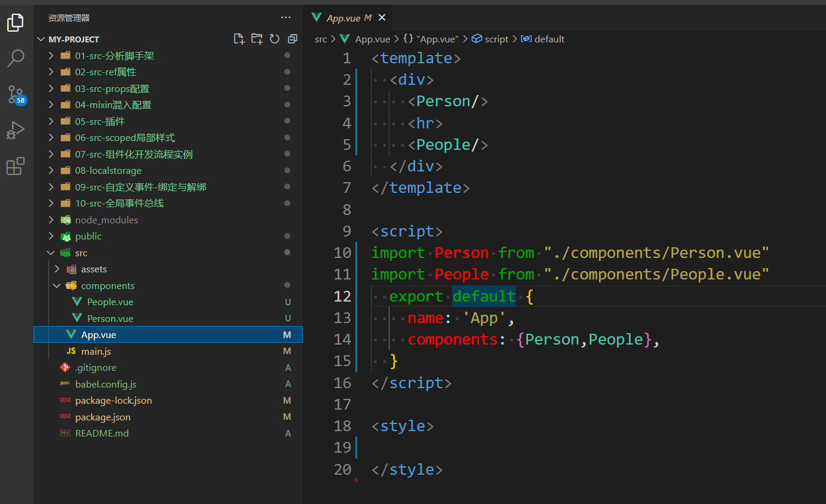Open README.md file

coord(168,434)
